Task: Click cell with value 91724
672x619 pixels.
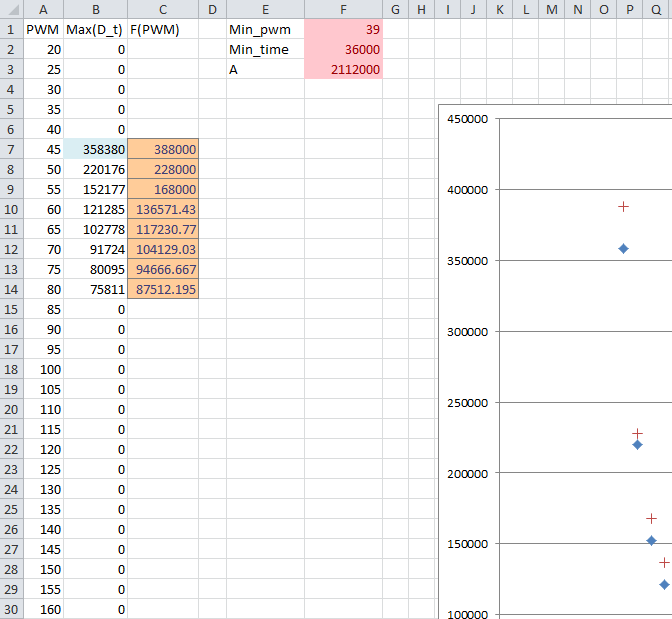Action: coord(96,249)
